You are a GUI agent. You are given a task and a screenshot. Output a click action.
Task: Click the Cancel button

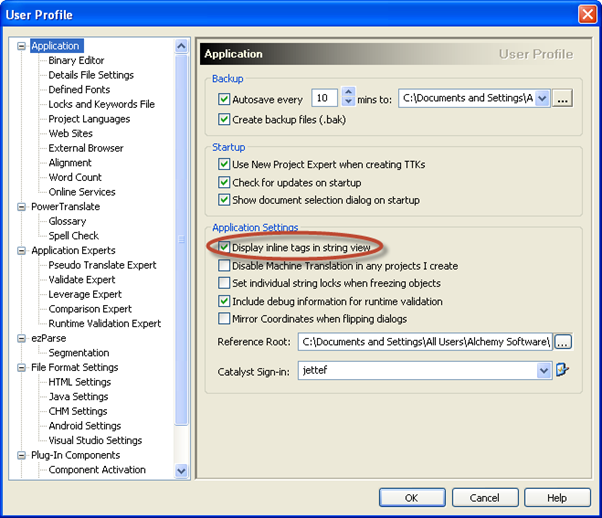(485, 498)
